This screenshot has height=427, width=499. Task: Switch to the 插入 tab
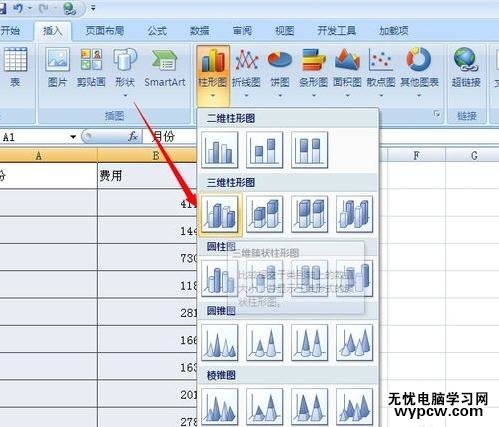tap(53, 31)
